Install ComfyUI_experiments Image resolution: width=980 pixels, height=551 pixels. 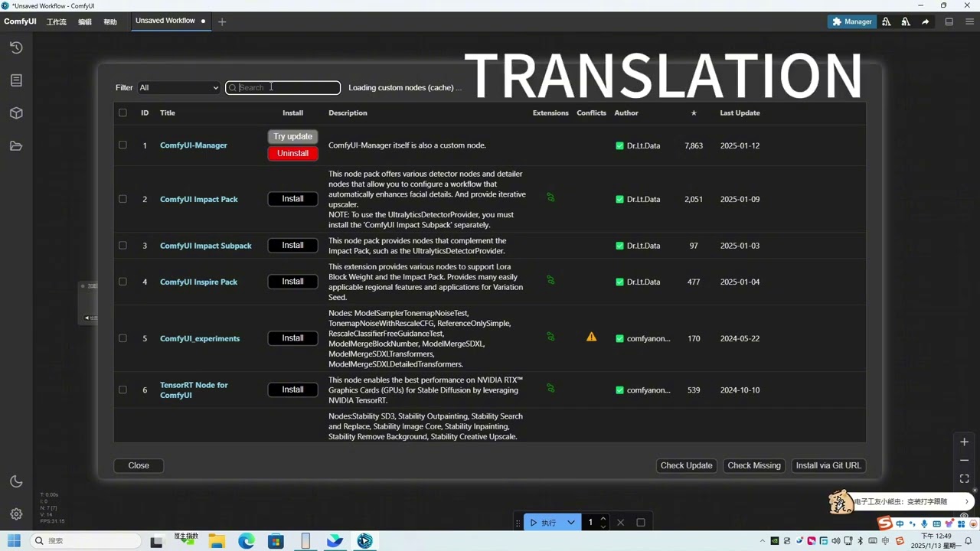click(x=292, y=338)
